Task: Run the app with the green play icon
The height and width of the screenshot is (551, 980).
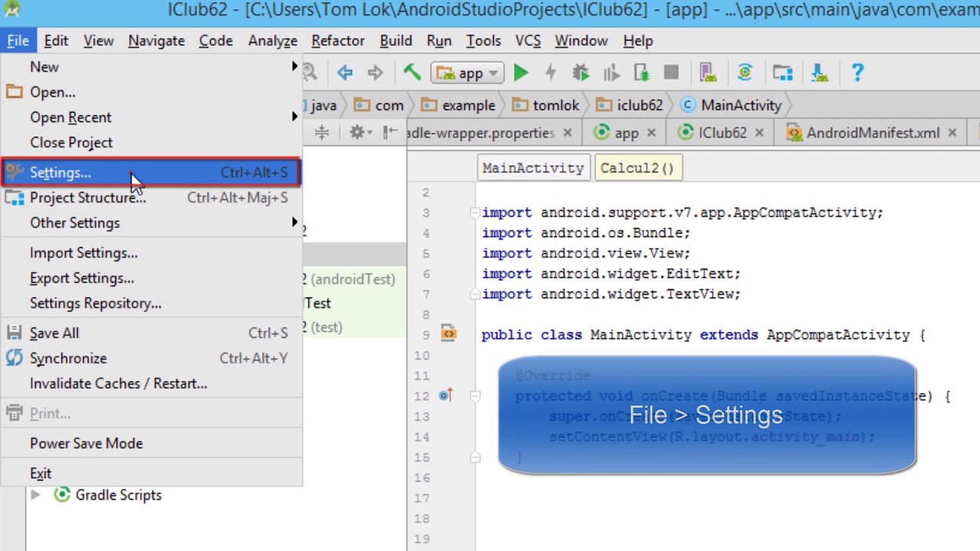Action: (521, 73)
